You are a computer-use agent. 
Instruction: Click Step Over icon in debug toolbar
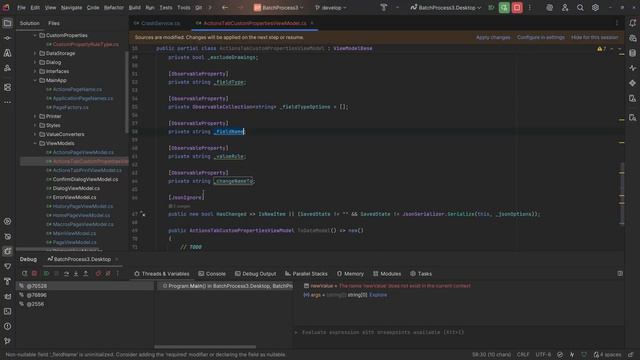click(67, 273)
